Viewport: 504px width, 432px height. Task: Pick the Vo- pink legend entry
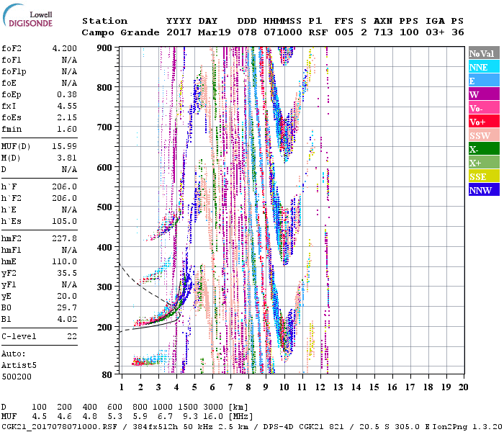[484, 108]
